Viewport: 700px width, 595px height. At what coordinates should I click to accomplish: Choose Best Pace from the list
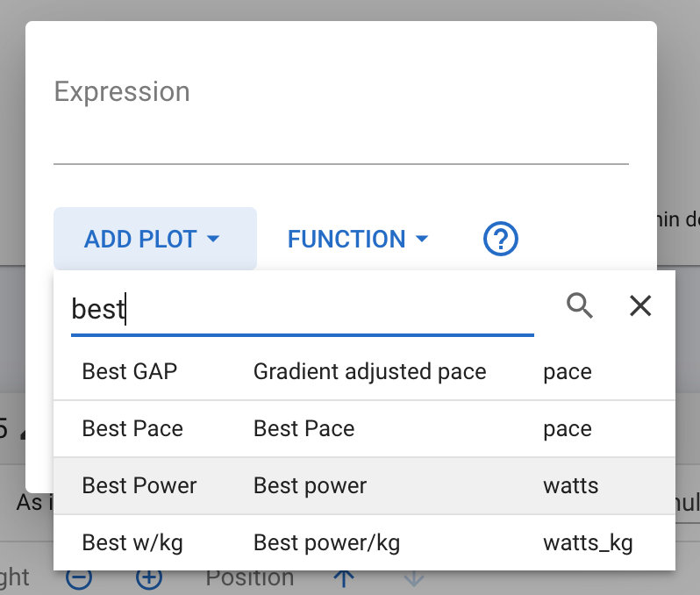pos(132,429)
